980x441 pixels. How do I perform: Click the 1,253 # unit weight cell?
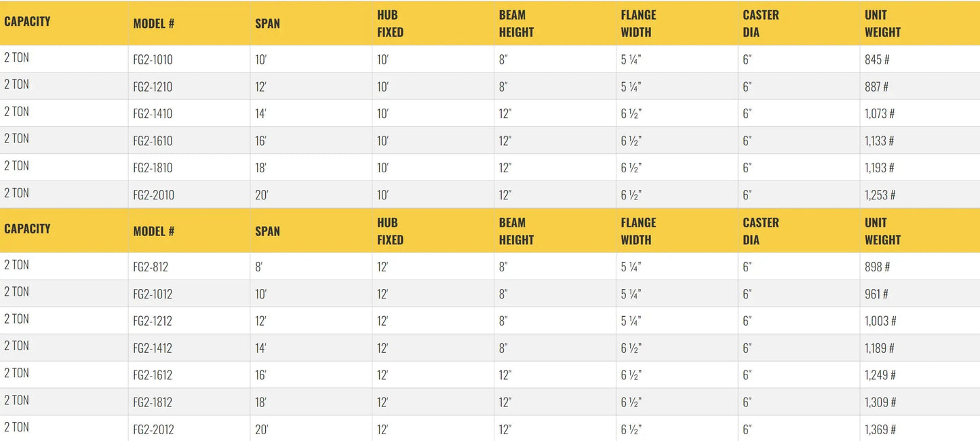(880, 195)
